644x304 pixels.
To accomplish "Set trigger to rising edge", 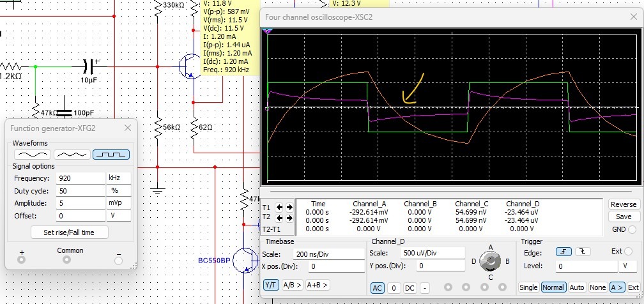I will tap(563, 252).
